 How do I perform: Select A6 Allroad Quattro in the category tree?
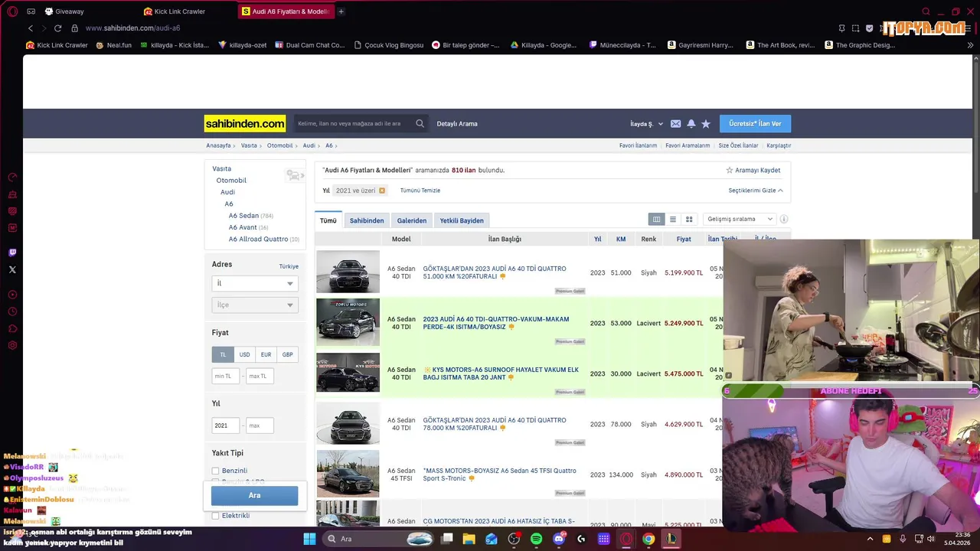pyautogui.click(x=258, y=240)
